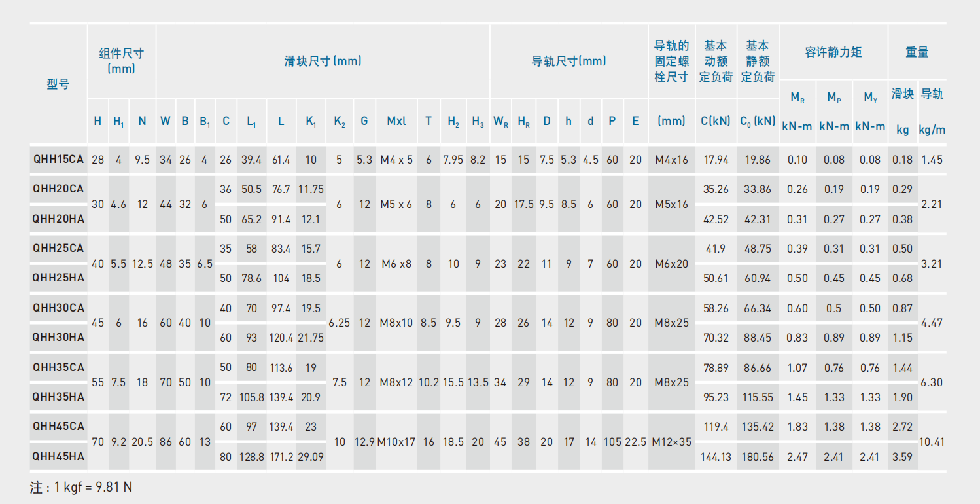Click the QHH20HA model name cell

58,219
